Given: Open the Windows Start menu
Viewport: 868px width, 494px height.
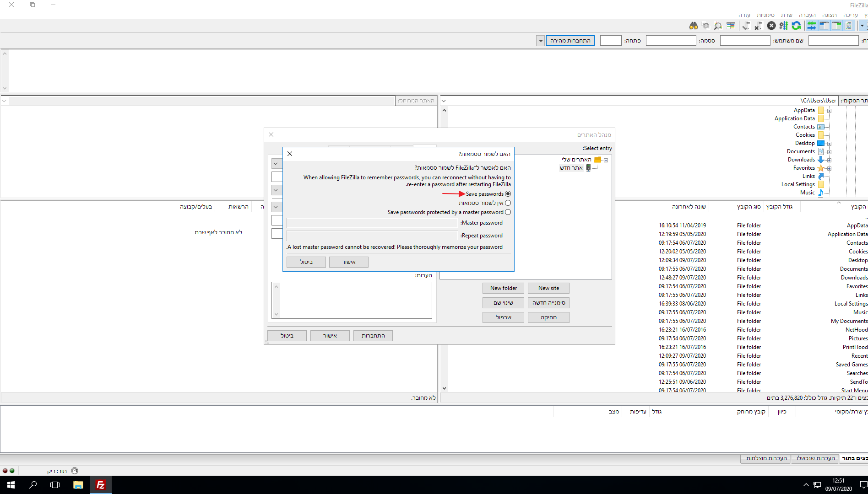Looking at the screenshot, I should click(x=11, y=485).
